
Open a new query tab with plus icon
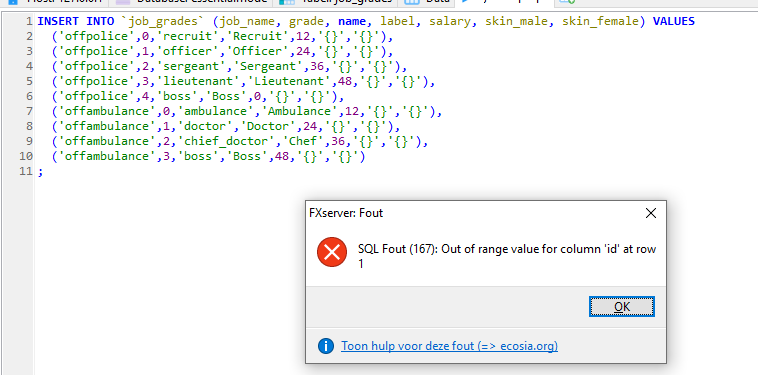click(567, 1)
